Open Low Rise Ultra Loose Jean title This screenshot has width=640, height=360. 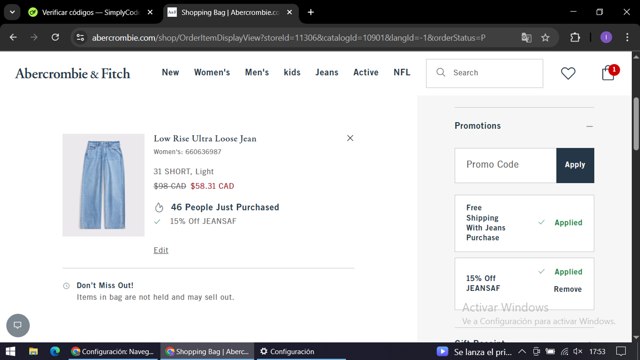pyautogui.click(x=205, y=138)
